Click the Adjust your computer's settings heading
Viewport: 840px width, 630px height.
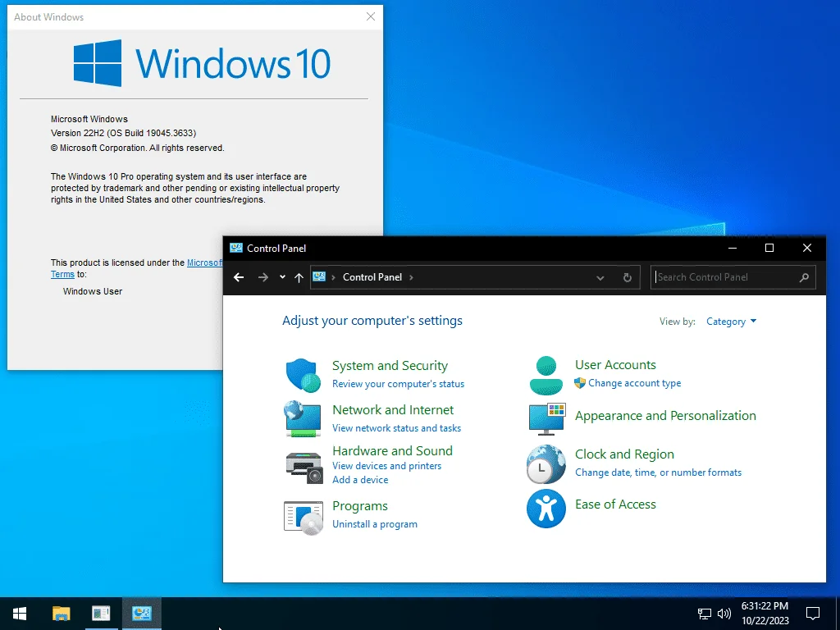coord(372,321)
